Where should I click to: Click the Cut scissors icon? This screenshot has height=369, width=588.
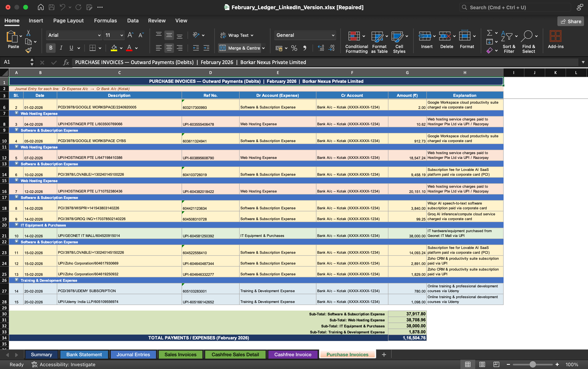[x=28, y=33]
